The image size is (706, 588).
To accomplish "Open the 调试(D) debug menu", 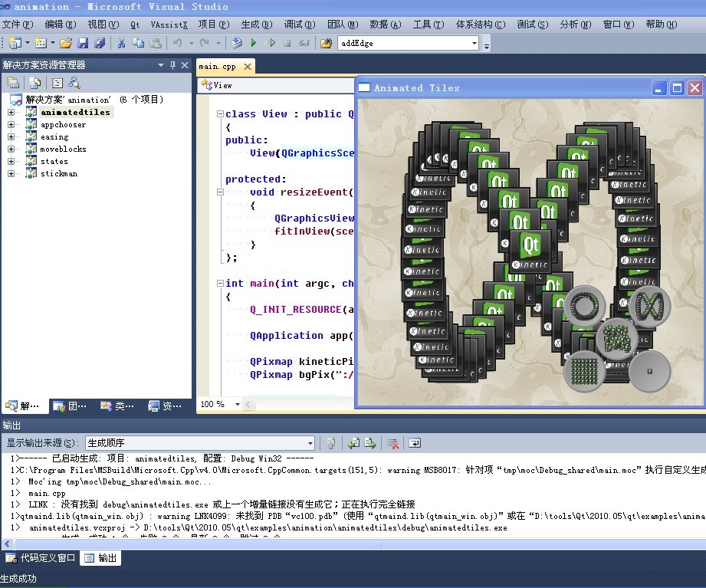I will coord(300,25).
